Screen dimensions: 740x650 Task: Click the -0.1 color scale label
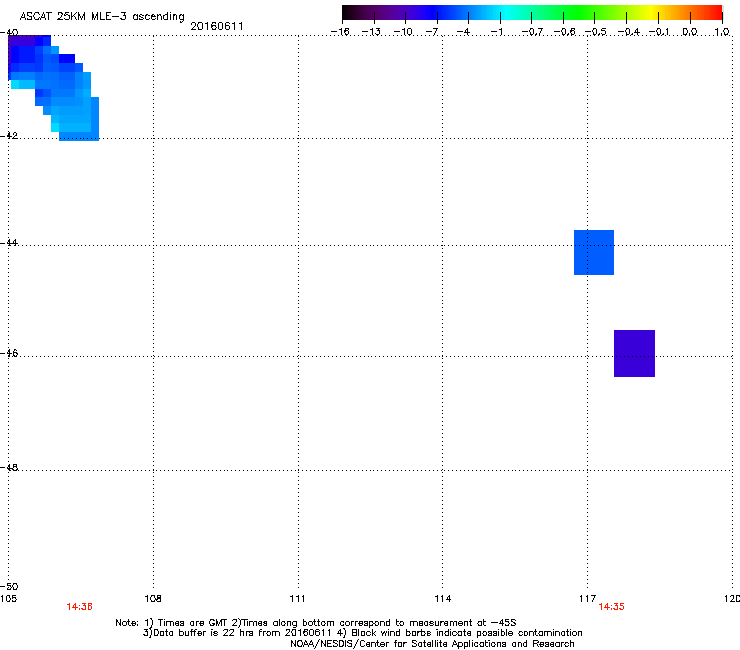tap(659, 32)
